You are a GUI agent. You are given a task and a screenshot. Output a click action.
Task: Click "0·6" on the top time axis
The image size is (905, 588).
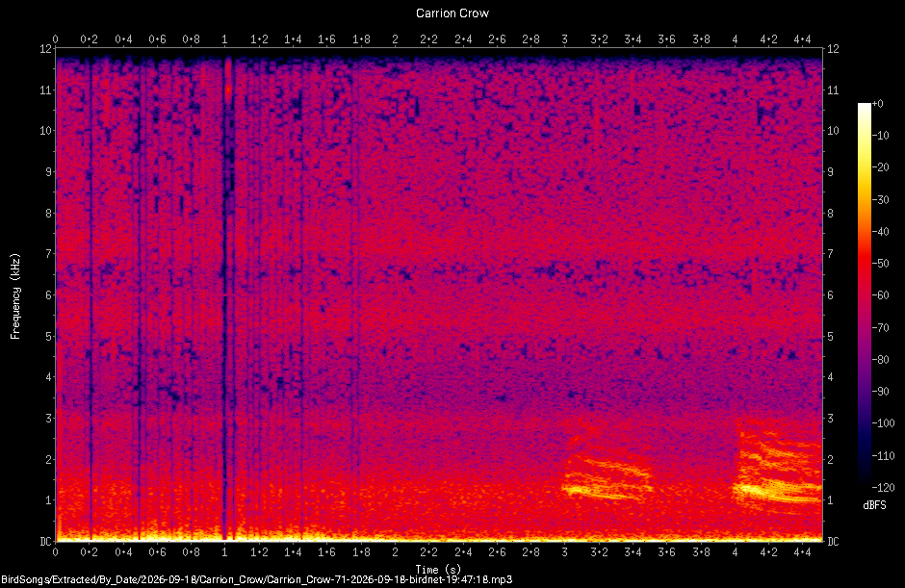click(157, 39)
